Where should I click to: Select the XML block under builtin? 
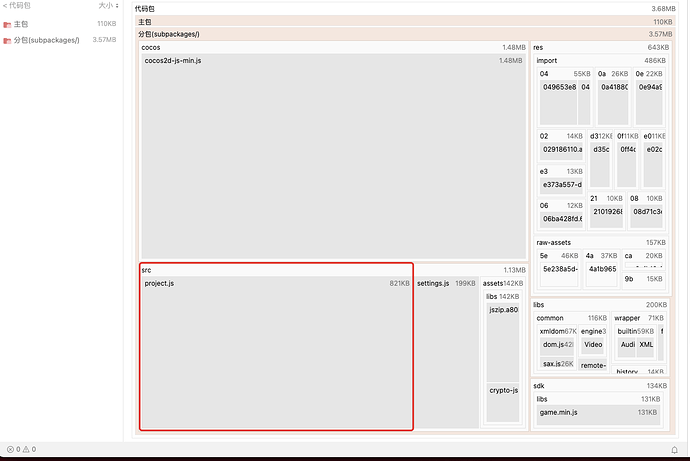click(646, 347)
